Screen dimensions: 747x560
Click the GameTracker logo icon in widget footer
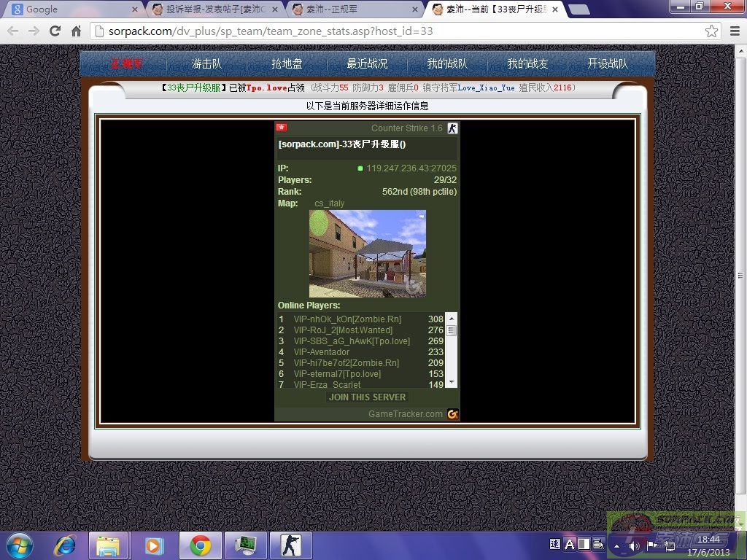[452, 414]
